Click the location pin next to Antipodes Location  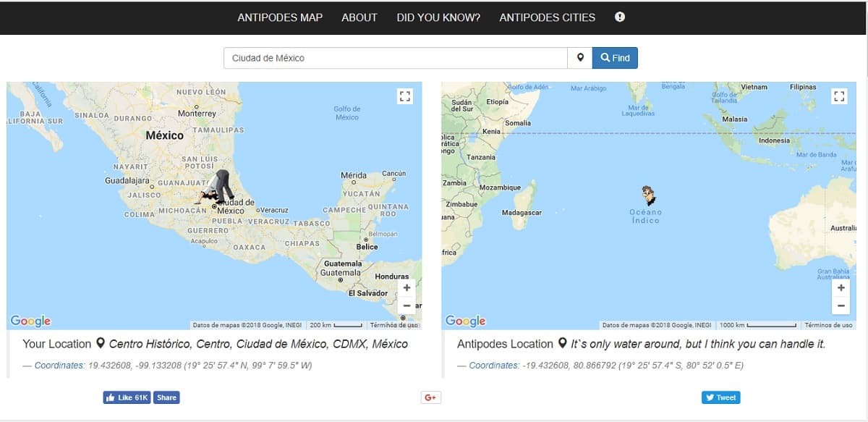pos(563,343)
